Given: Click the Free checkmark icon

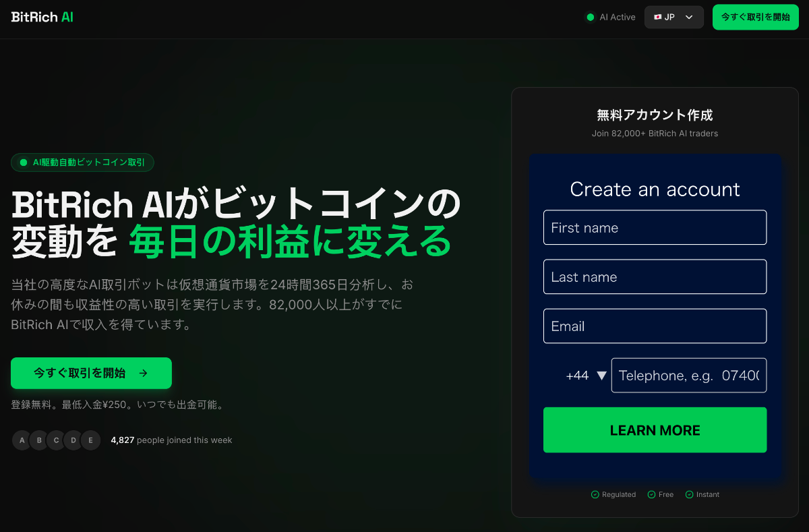Looking at the screenshot, I should [x=651, y=495].
